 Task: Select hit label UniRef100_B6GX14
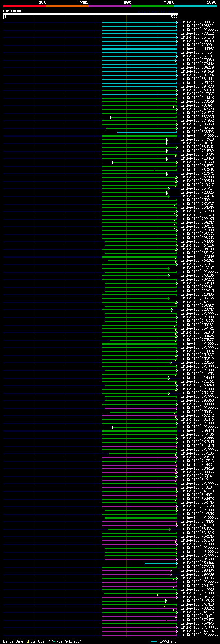[x=197, y=196]
